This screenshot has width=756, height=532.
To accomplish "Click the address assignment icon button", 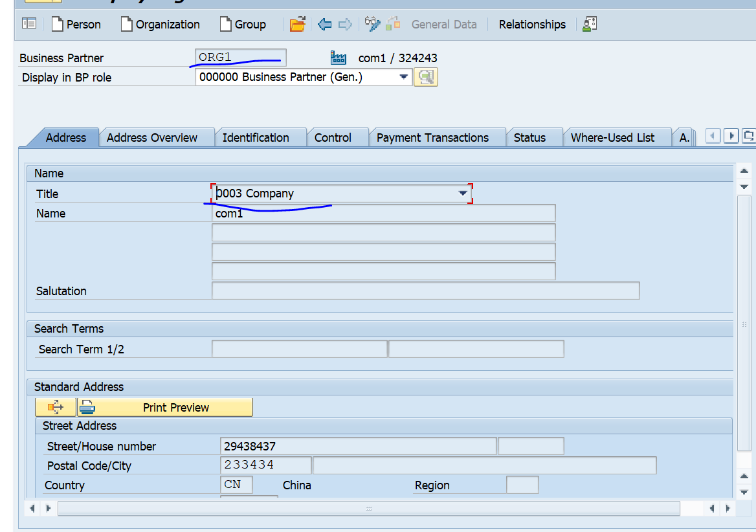I will [56, 407].
